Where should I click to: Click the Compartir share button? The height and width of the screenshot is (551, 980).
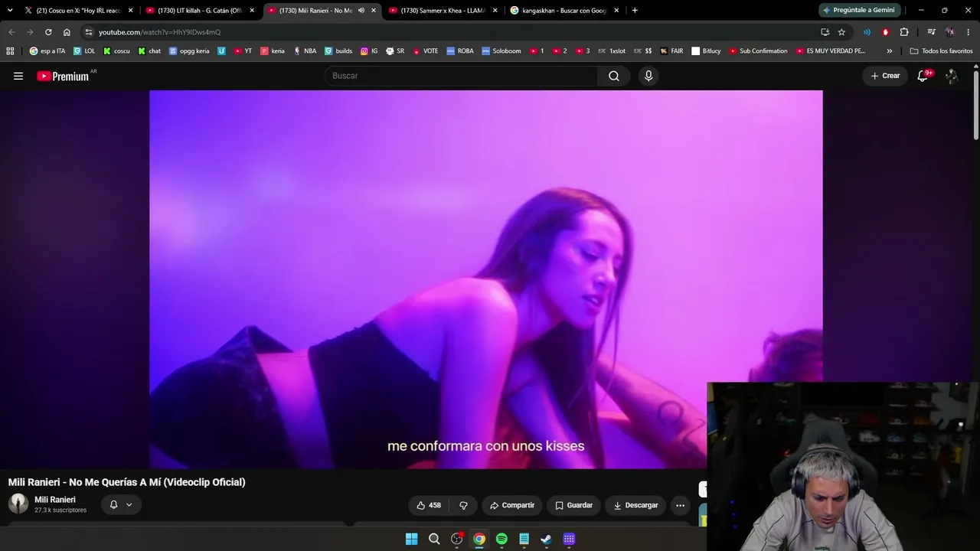pyautogui.click(x=512, y=505)
